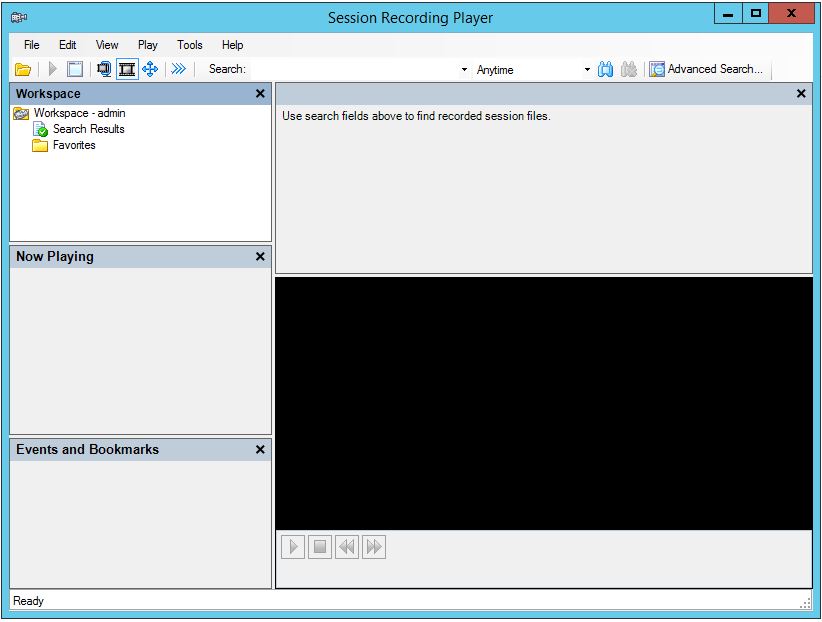822x622 pixels.
Task: Close the Events and Bookmarks panel
Action: pyautogui.click(x=259, y=449)
